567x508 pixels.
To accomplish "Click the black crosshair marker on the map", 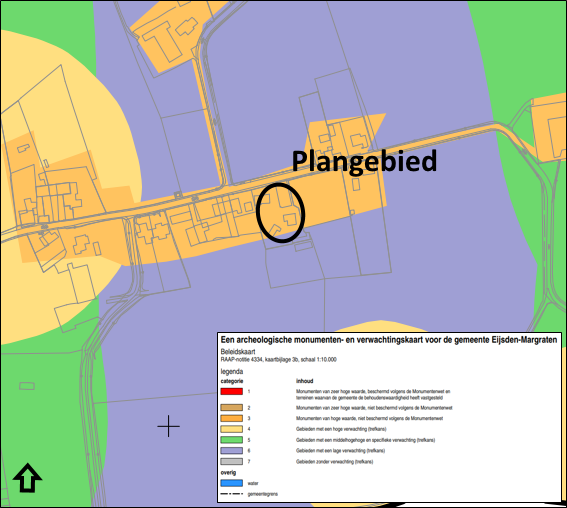I will [169, 426].
